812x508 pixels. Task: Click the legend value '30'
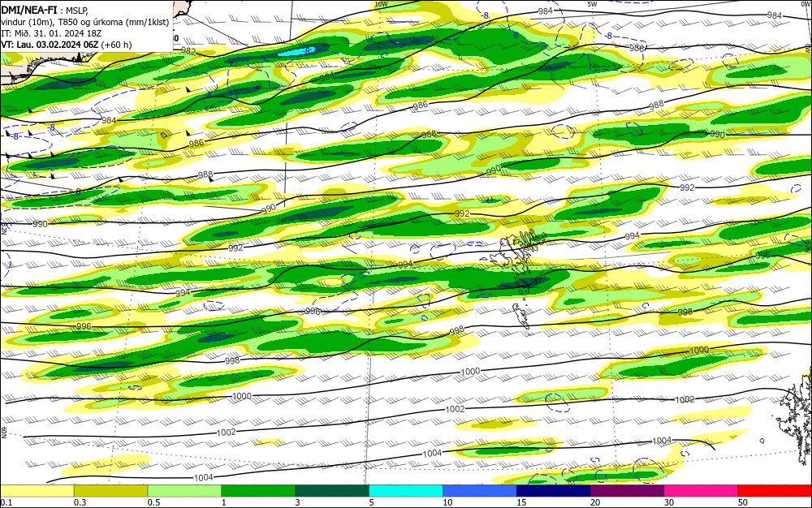pos(669,502)
